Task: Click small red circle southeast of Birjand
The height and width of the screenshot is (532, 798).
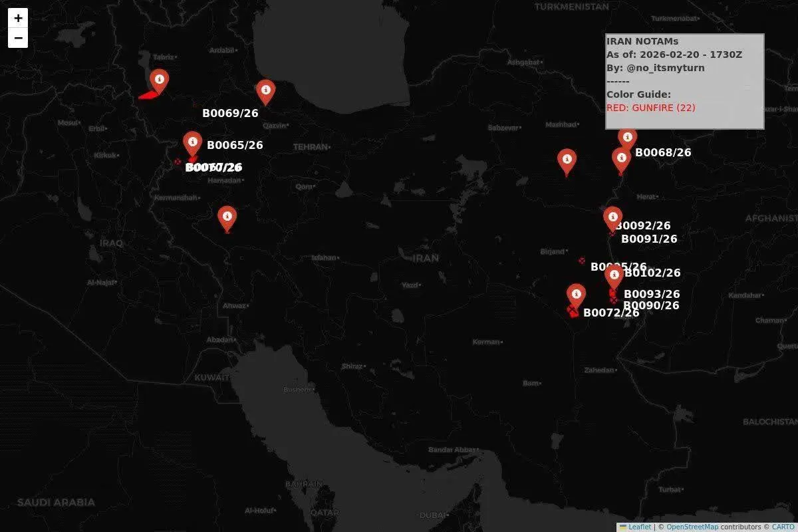Action: [x=582, y=261]
